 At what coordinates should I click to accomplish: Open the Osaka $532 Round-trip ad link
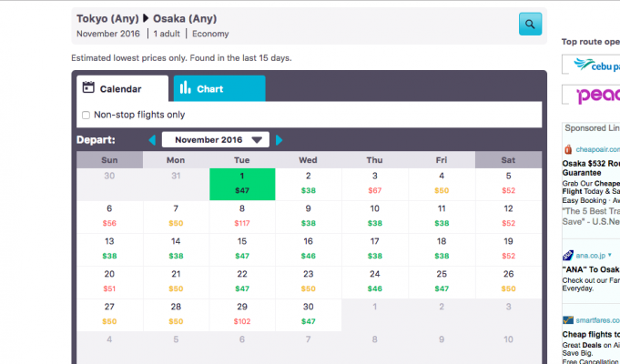click(x=590, y=166)
